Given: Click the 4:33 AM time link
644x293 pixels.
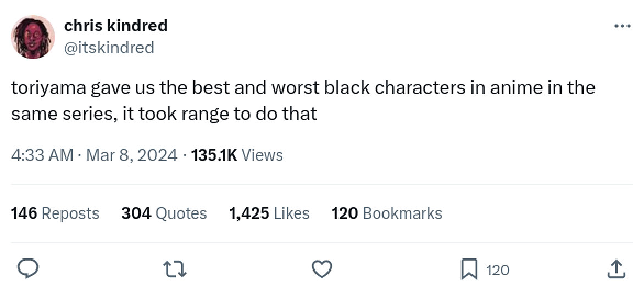Looking at the screenshot, I should pos(42,155).
